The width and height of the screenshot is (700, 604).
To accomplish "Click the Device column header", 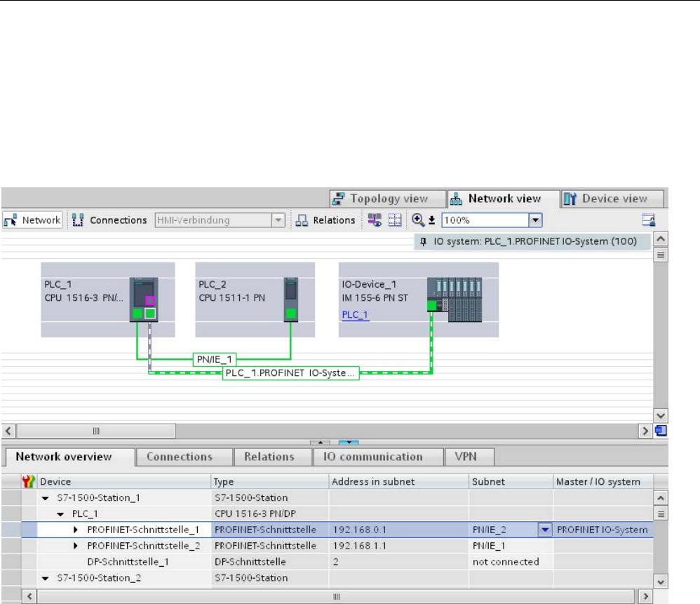I will click(123, 482).
